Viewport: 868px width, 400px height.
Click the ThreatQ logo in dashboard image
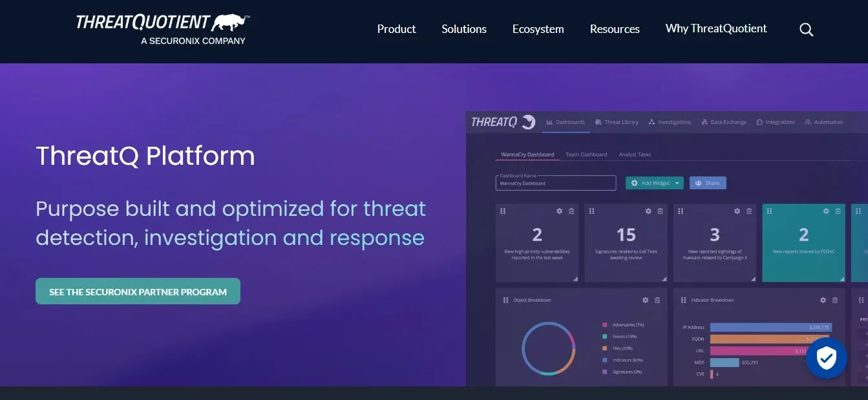(x=503, y=121)
